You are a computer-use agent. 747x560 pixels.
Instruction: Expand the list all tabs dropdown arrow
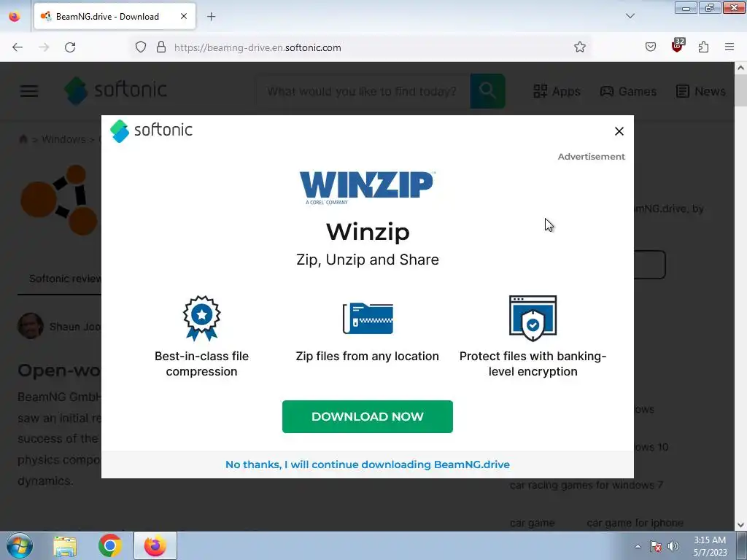(630, 16)
